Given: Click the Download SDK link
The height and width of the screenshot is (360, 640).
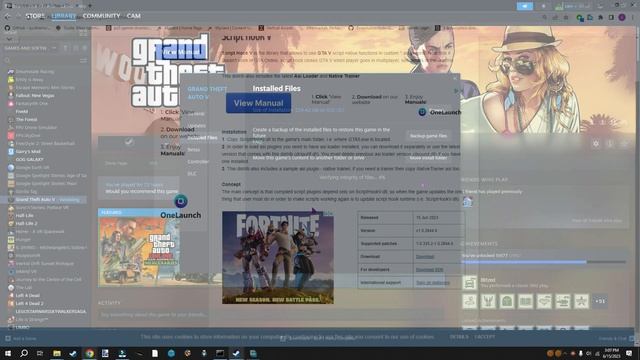Looking at the screenshot, I should pyautogui.click(x=429, y=270).
